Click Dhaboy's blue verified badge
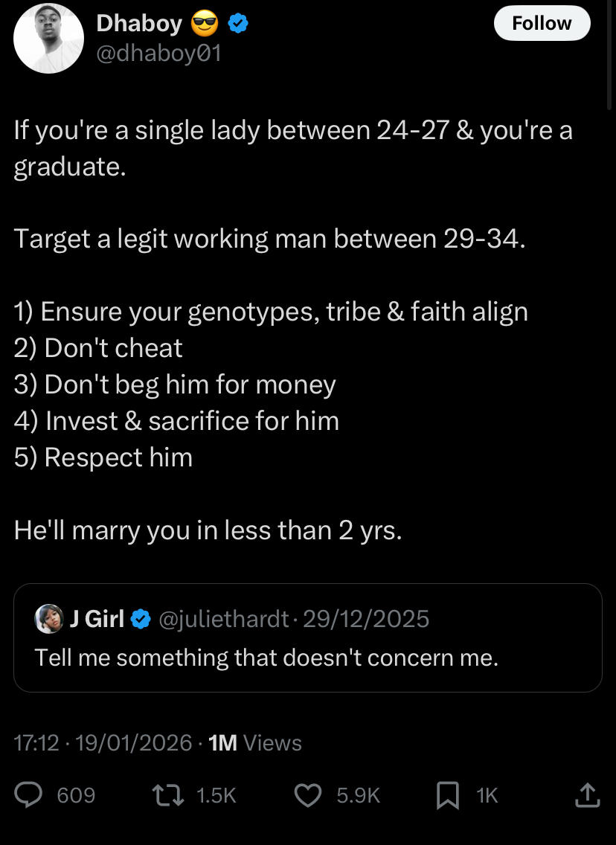The width and height of the screenshot is (616, 845). click(x=237, y=23)
